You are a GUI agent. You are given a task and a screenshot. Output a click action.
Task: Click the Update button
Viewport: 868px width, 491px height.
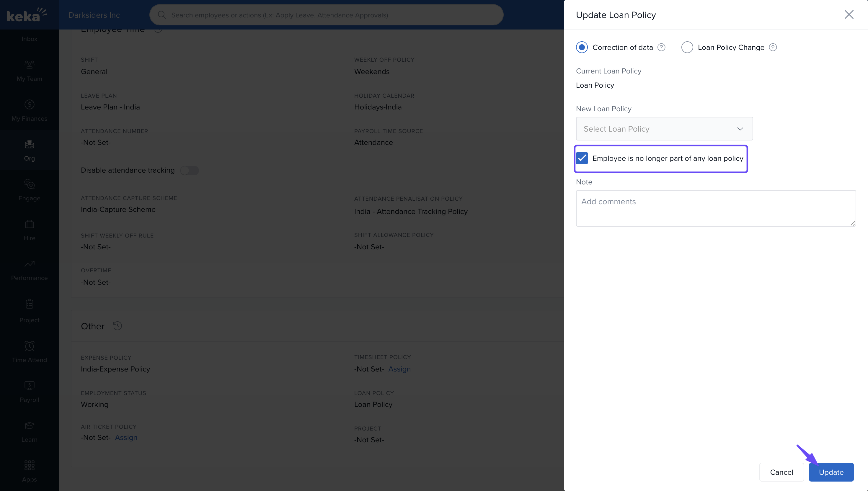coord(831,472)
